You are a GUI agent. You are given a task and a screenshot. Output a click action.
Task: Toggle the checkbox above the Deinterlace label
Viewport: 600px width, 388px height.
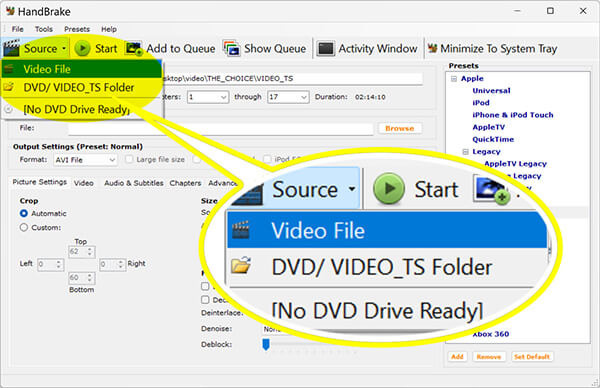(205, 300)
